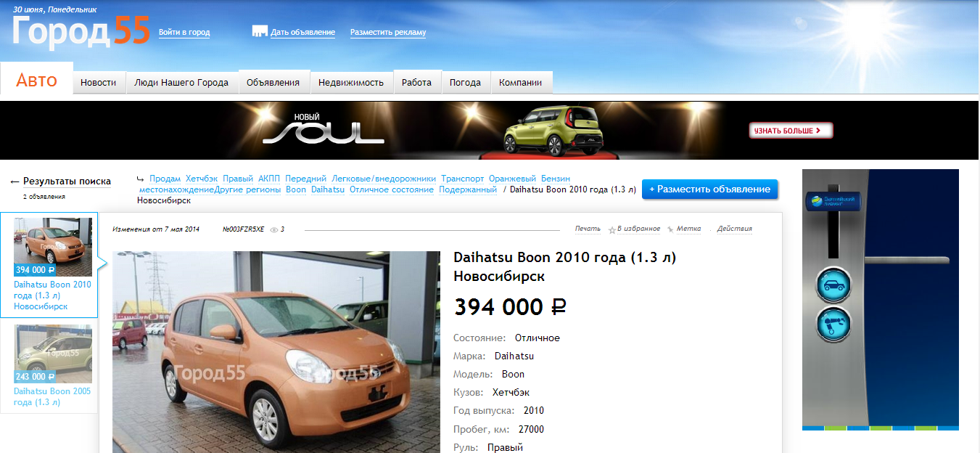Image resolution: width=980 pixels, height=453 pixels.
Task: Click the Город55 site logo
Action: (x=81, y=32)
